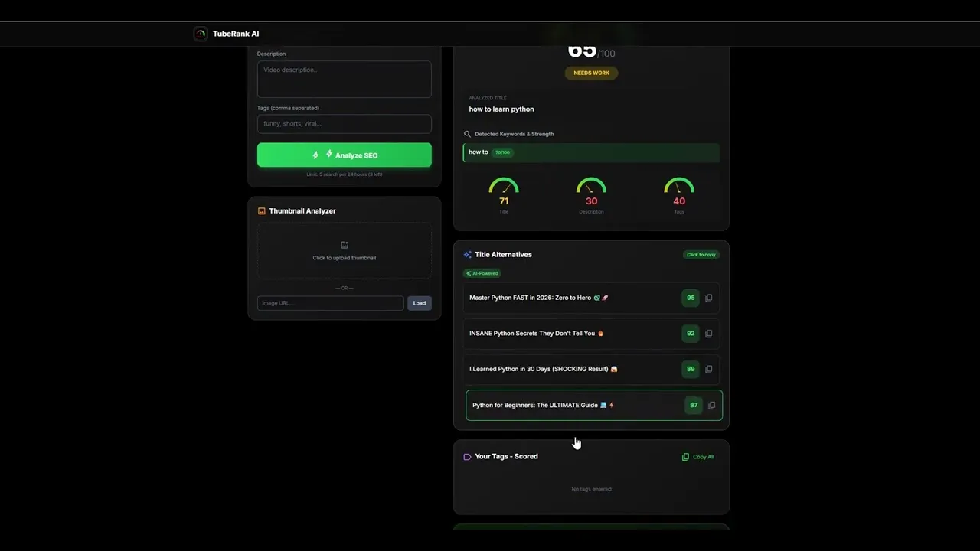
Task: Click the Tags score gauge showing 40
Action: tap(679, 195)
